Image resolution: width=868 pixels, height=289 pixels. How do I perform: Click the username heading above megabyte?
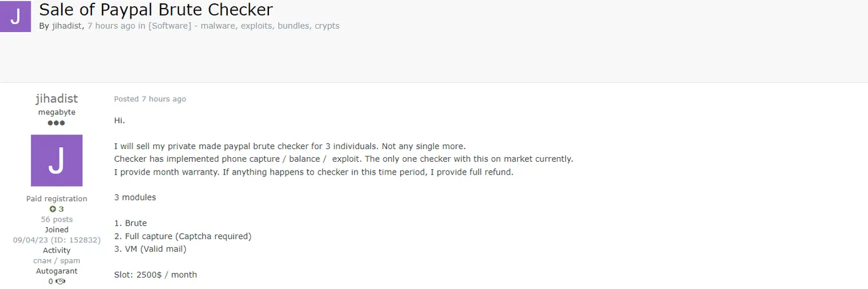pos(57,99)
